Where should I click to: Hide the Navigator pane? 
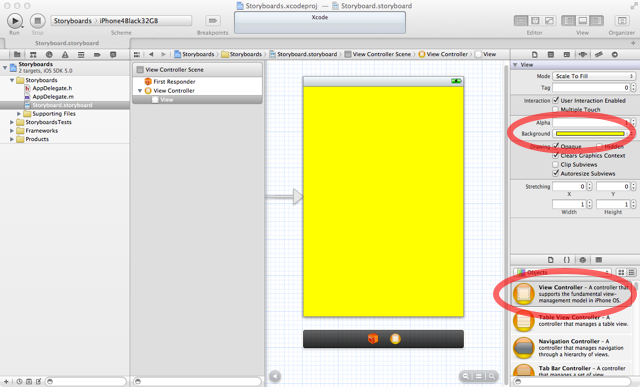[569, 20]
